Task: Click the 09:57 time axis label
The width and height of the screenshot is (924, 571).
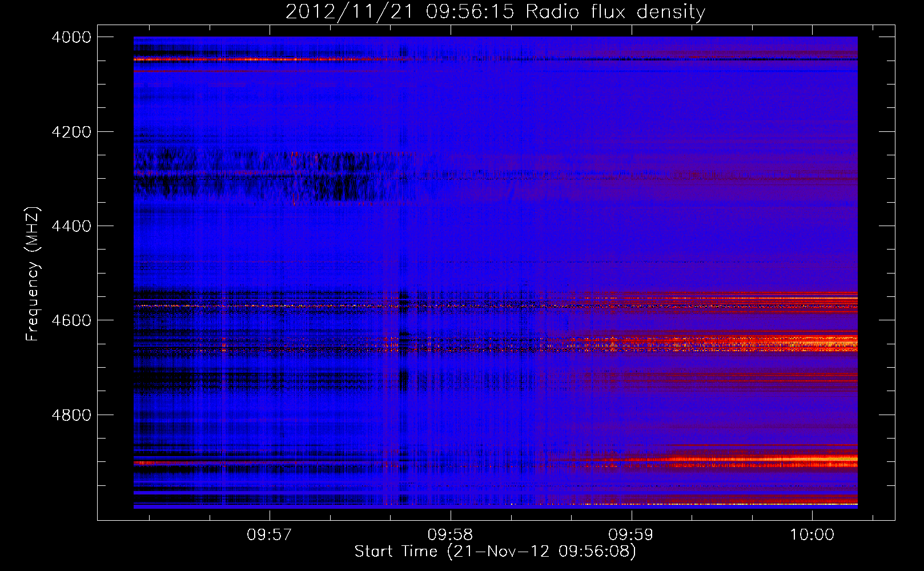Action: [x=270, y=535]
